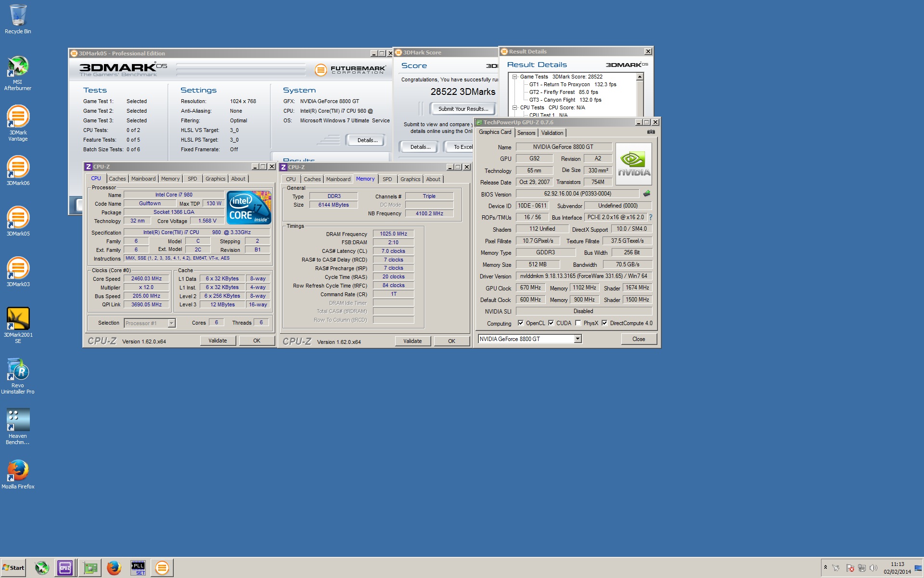Click the Memory tab in right CPU-Z
The height and width of the screenshot is (578, 924).
[365, 179]
